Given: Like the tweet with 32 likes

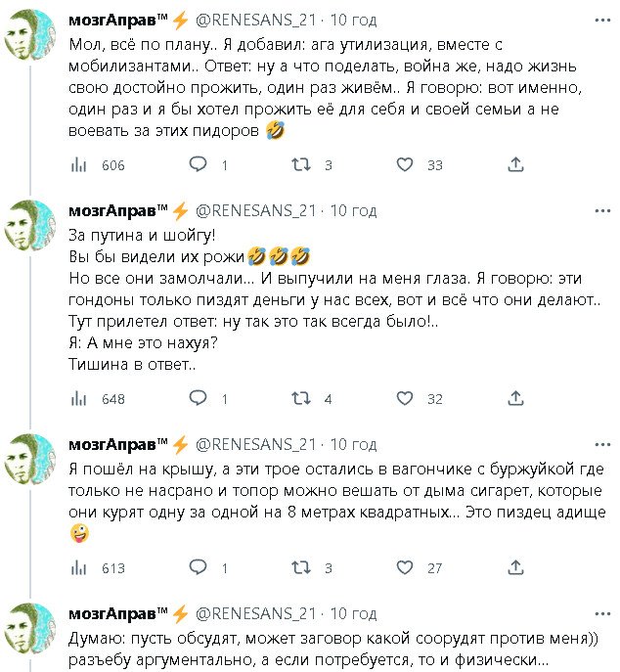Looking at the screenshot, I should (405, 398).
